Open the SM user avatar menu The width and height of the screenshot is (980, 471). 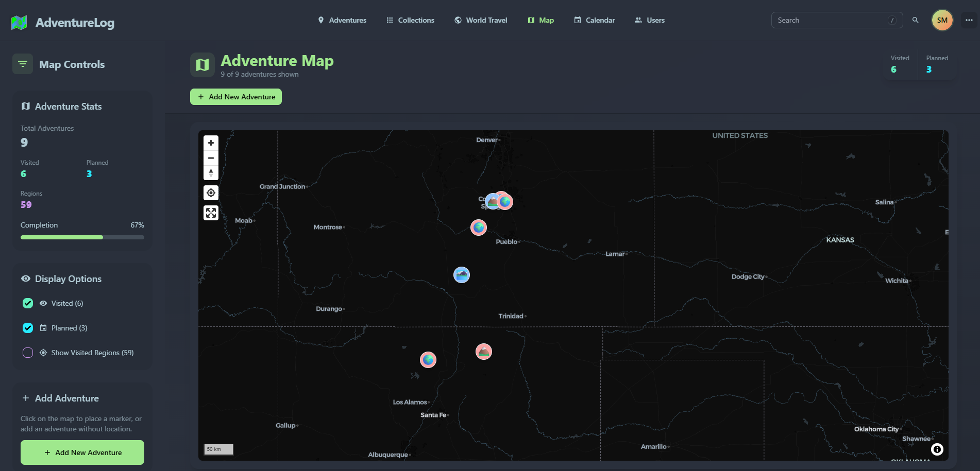pos(942,20)
